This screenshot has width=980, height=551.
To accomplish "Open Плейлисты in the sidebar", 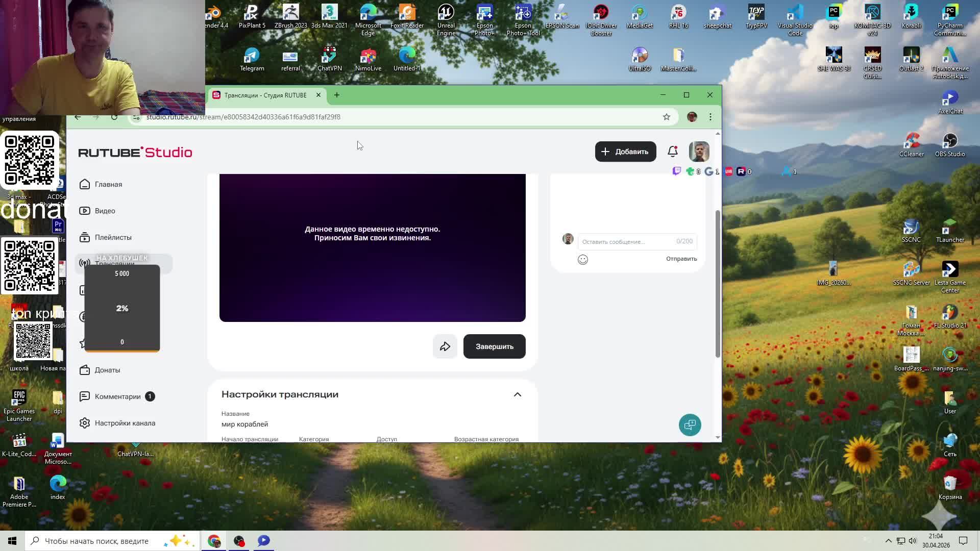I will 113,237.
